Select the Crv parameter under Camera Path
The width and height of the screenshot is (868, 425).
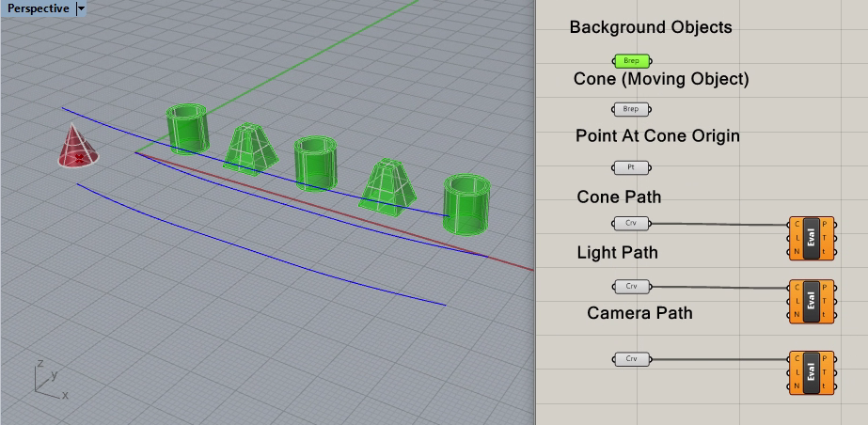(631, 358)
